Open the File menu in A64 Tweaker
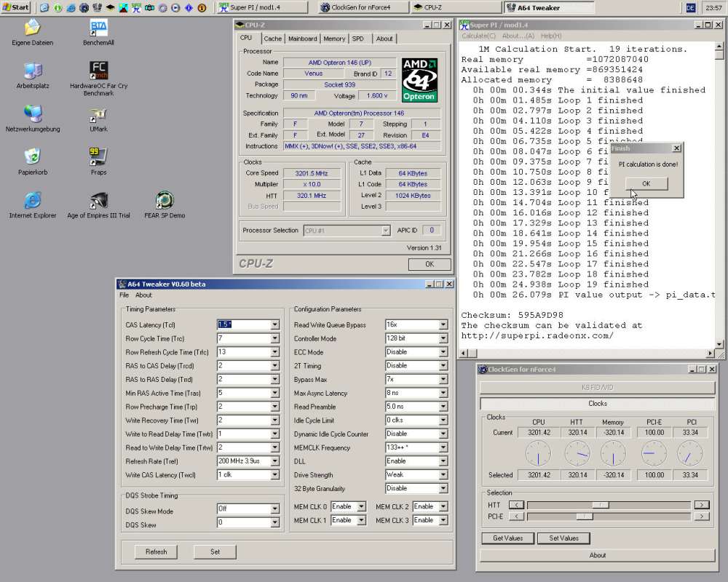Screen dimensions: 728x582 [124, 295]
